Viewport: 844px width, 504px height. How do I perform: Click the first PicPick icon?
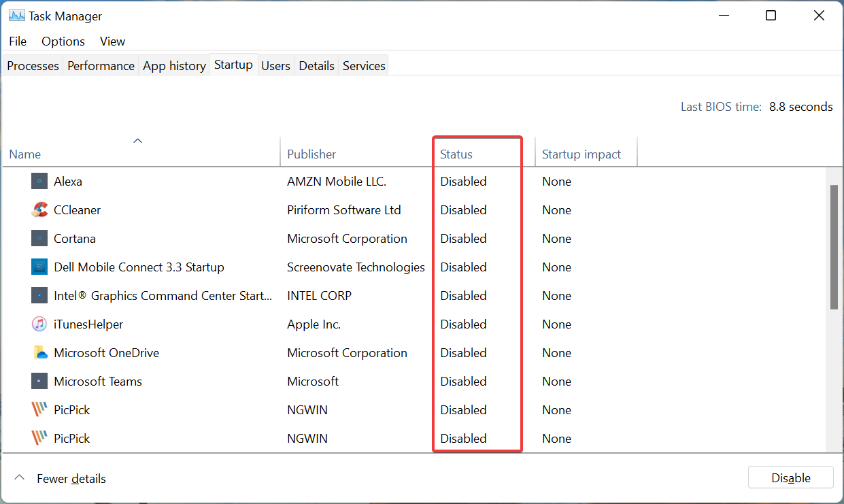[x=39, y=409]
